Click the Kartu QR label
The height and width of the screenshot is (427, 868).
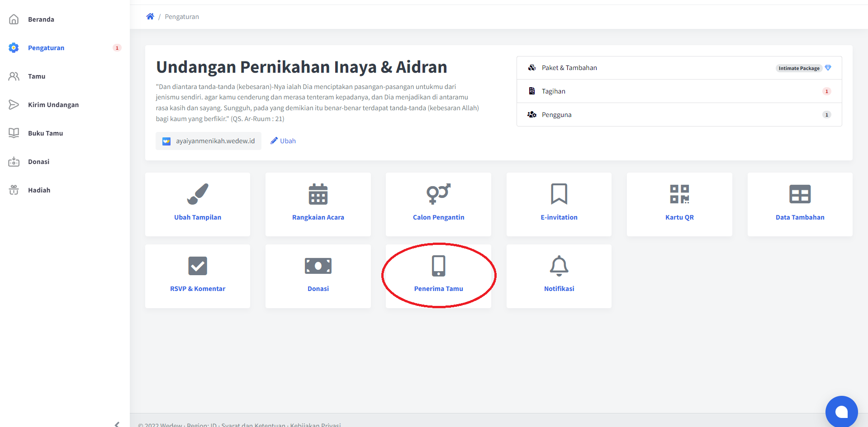(x=679, y=217)
